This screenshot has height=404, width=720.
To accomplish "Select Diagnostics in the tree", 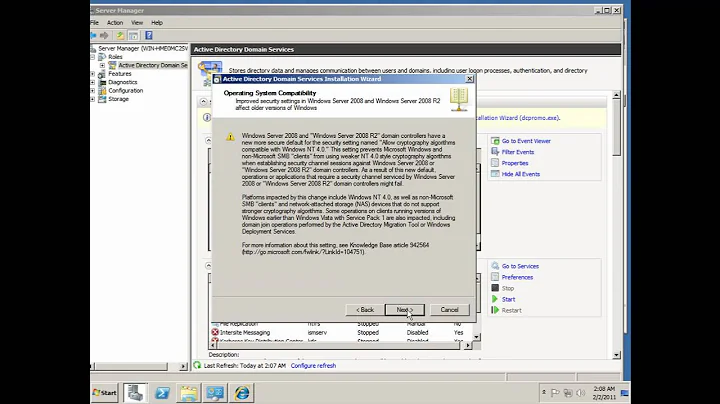I will pyautogui.click(x=123, y=82).
